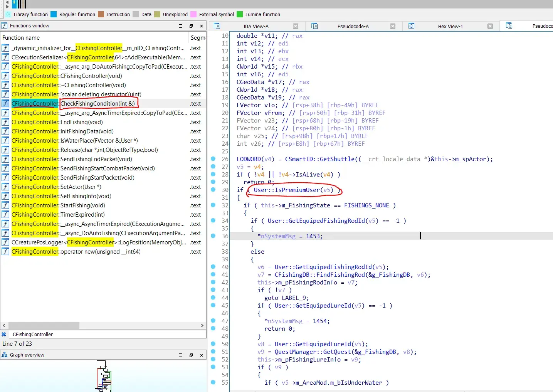Click the CFishingController filter input field
The width and height of the screenshot is (553, 392).
[x=107, y=335]
